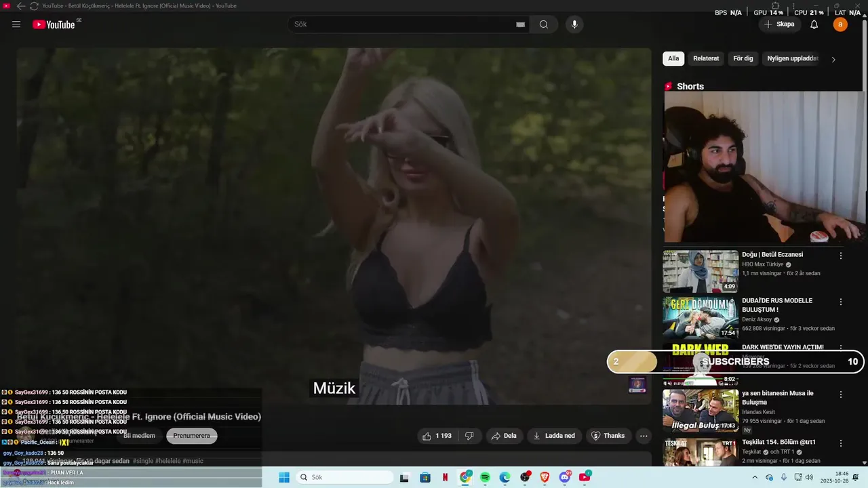The image size is (868, 488).
Task: Open the Deniz Aksoy channel link
Action: [x=757, y=320]
